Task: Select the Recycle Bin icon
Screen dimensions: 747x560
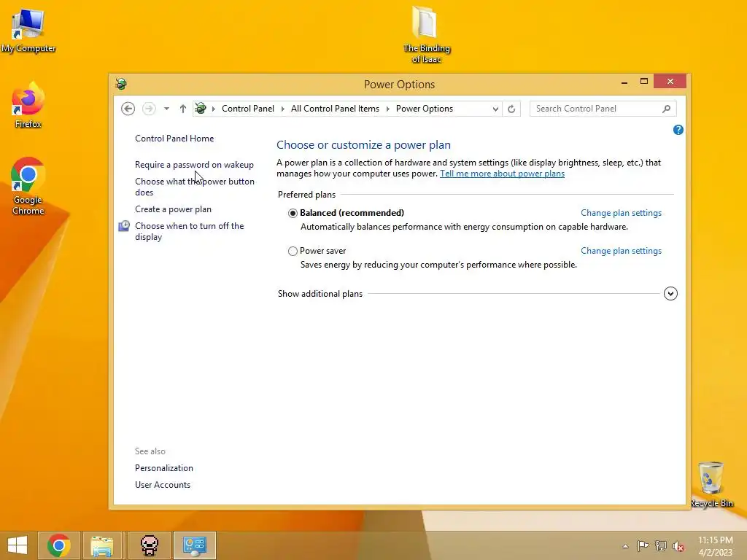Action: tap(711, 484)
